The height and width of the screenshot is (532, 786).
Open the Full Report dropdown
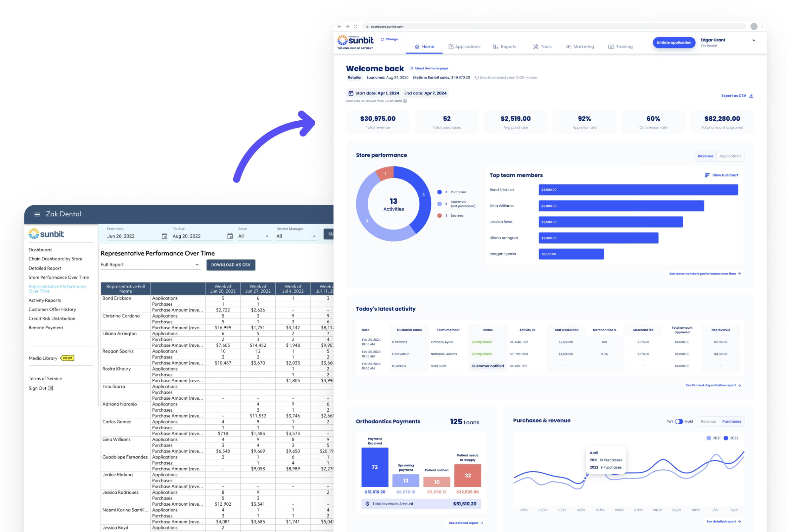pos(197,265)
